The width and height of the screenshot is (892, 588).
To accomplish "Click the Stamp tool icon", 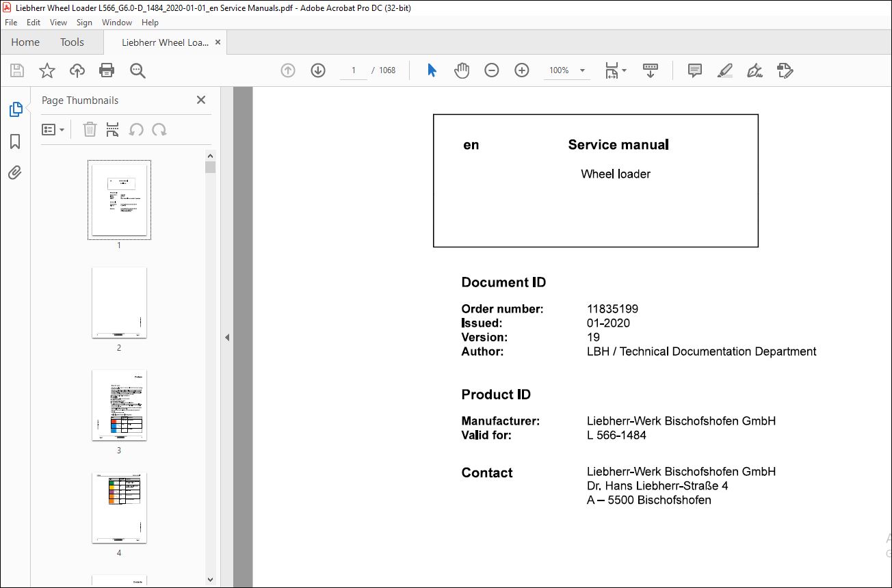I will [785, 70].
